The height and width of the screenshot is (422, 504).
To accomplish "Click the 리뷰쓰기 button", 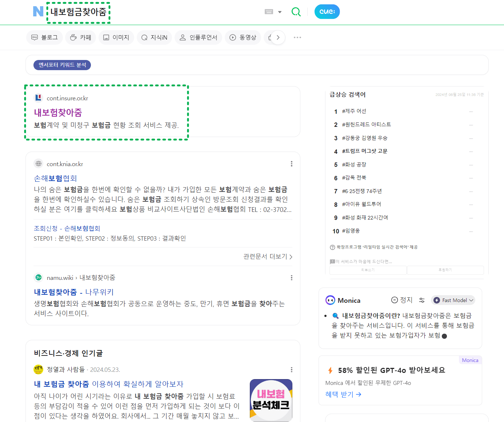I will tap(368, 270).
